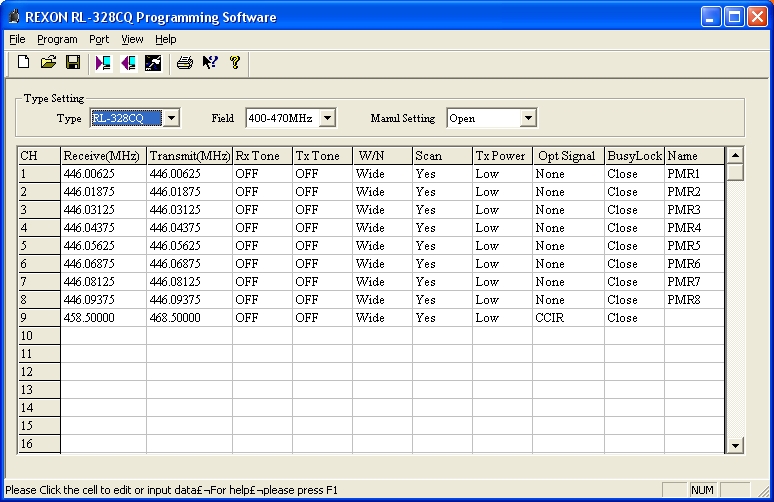The height and width of the screenshot is (502, 774).
Task: Click receive cell 446.00625 in channel 1
Action: tap(103, 174)
